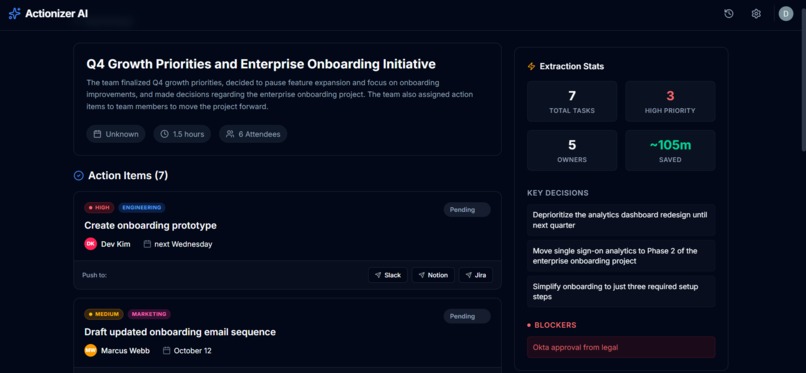Click Draft updated onboarding email sequence title
Viewport: 806px width, 373px height.
click(180, 332)
